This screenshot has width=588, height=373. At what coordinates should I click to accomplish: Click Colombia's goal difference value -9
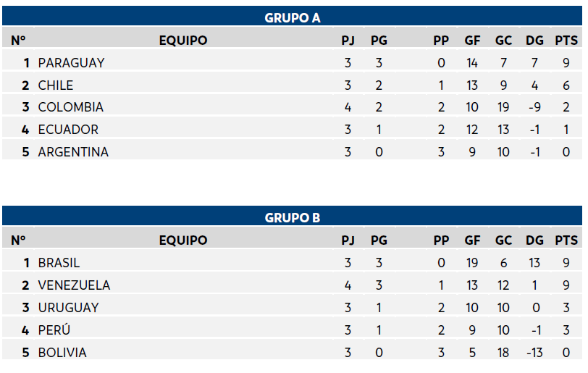(534, 107)
